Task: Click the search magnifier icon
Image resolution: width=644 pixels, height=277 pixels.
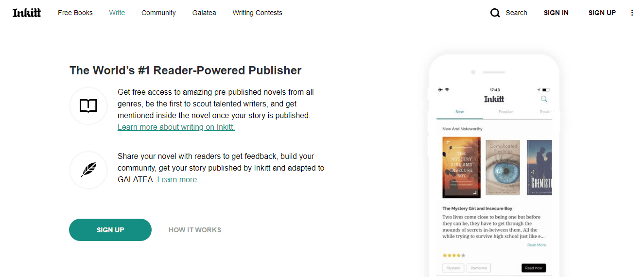Action: coord(495,13)
